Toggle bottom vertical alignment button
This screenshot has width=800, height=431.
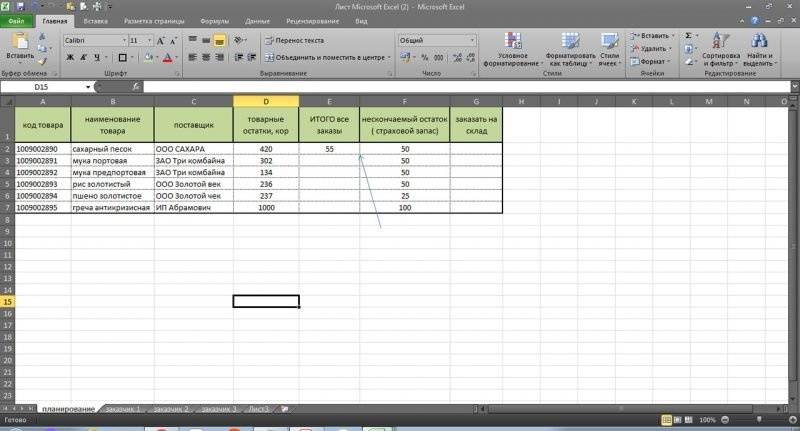(x=220, y=41)
